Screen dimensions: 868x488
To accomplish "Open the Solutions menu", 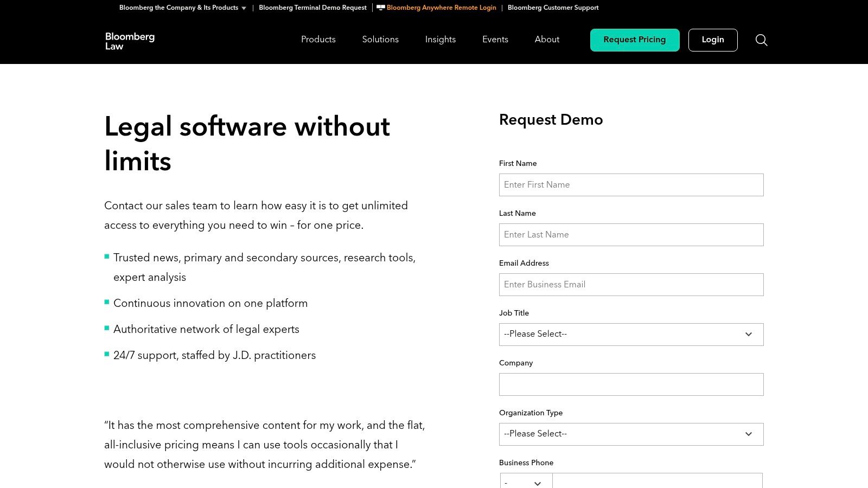I will click(x=380, y=40).
